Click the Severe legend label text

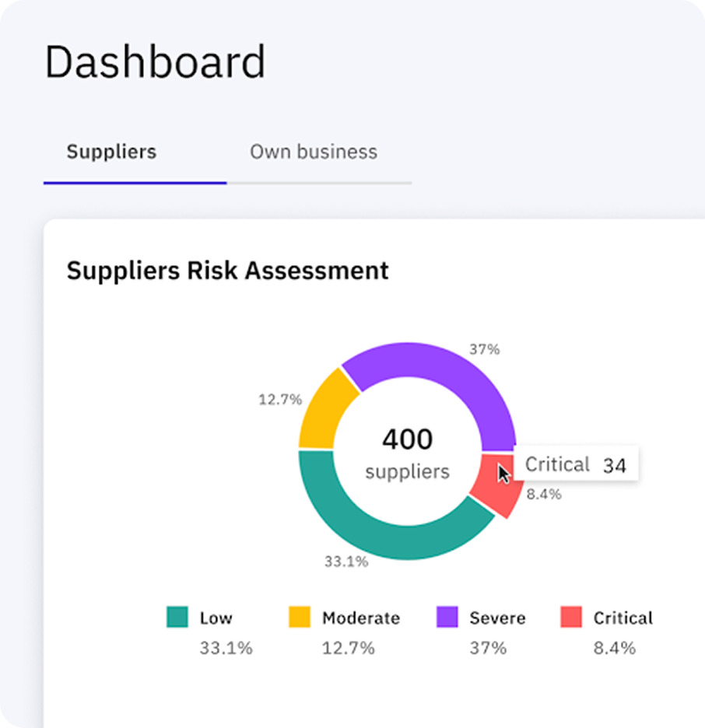[497, 618]
